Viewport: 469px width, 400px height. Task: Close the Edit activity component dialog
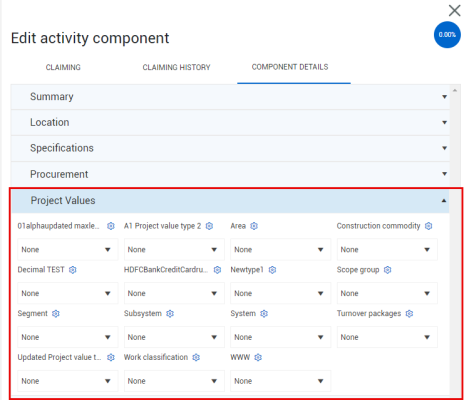click(x=454, y=10)
